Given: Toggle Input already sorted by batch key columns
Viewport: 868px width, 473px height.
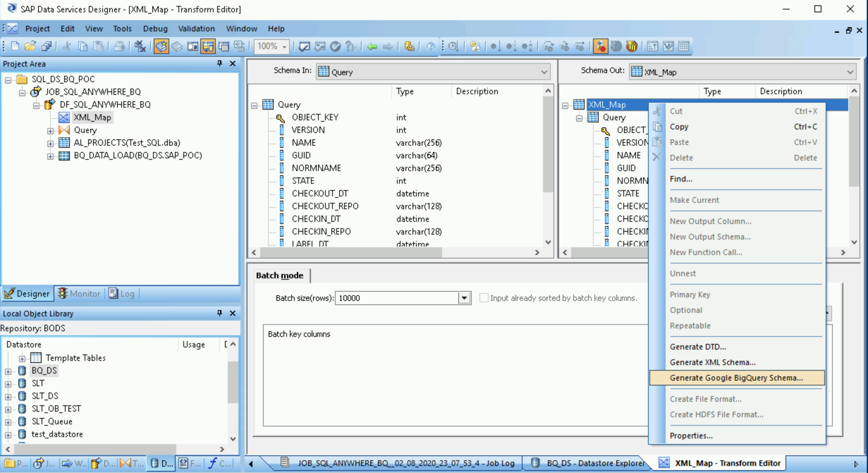Looking at the screenshot, I should coord(483,298).
